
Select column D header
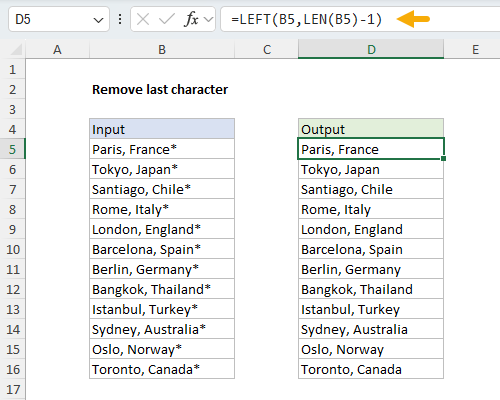click(x=371, y=49)
